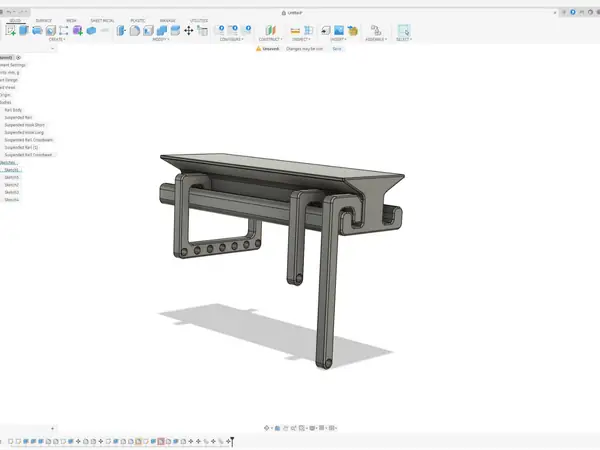Activate the Move/Copy cross-arrows tool
Image resolution: width=600 pixels, height=450 pixels.
tap(189, 30)
